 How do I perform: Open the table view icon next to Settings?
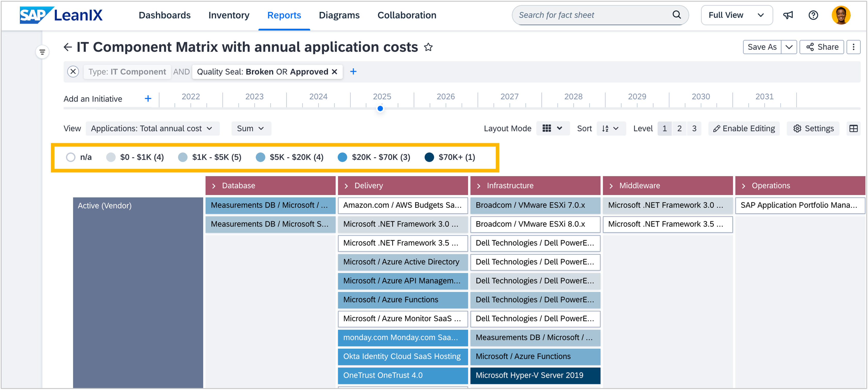click(853, 129)
